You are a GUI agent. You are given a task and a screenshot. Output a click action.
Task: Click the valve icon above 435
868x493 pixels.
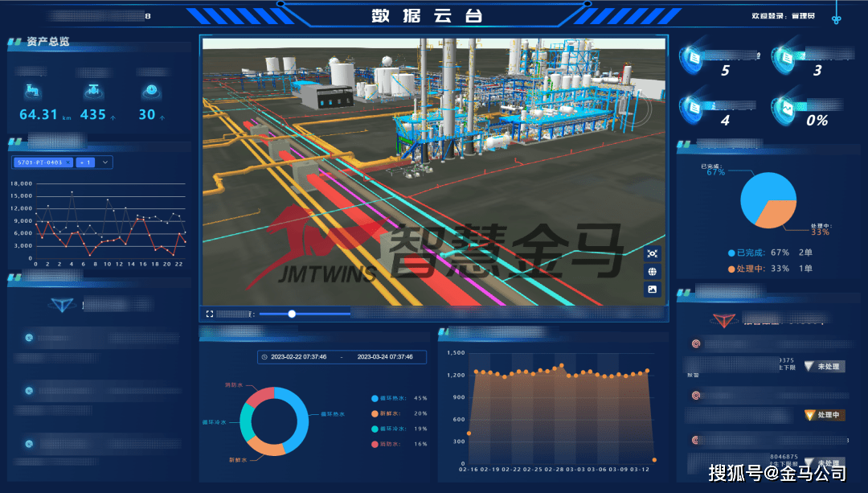coord(93,90)
